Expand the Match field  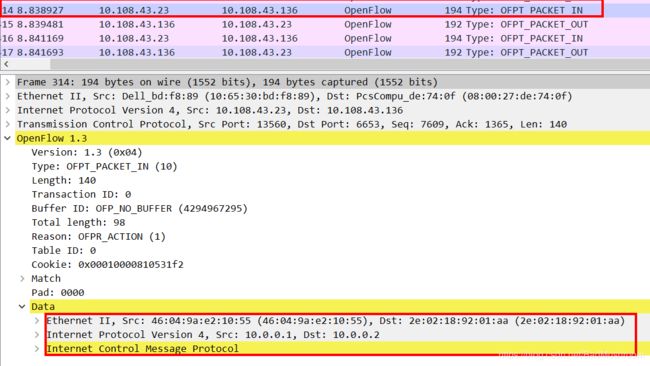point(22,279)
